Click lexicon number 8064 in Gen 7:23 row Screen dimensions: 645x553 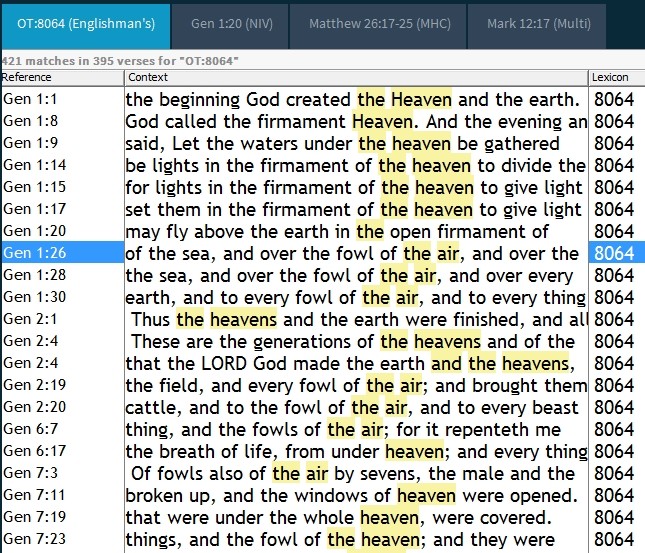pyautogui.click(x=614, y=540)
